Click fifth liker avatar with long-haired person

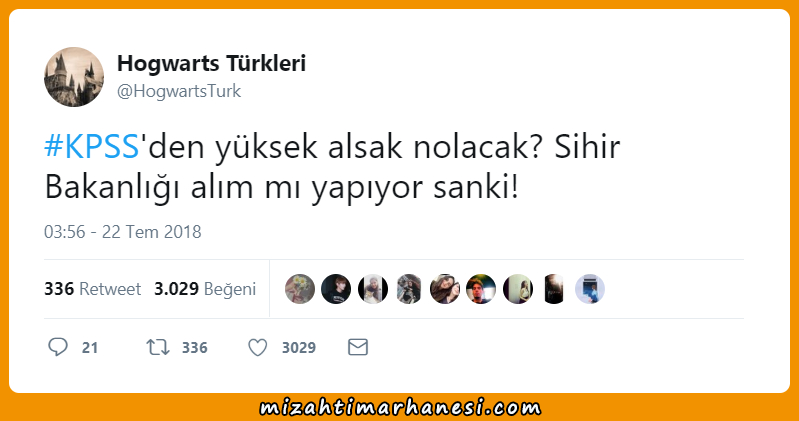(445, 289)
